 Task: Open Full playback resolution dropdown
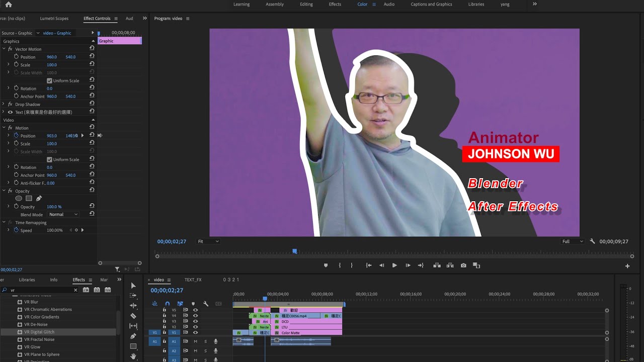click(x=573, y=241)
